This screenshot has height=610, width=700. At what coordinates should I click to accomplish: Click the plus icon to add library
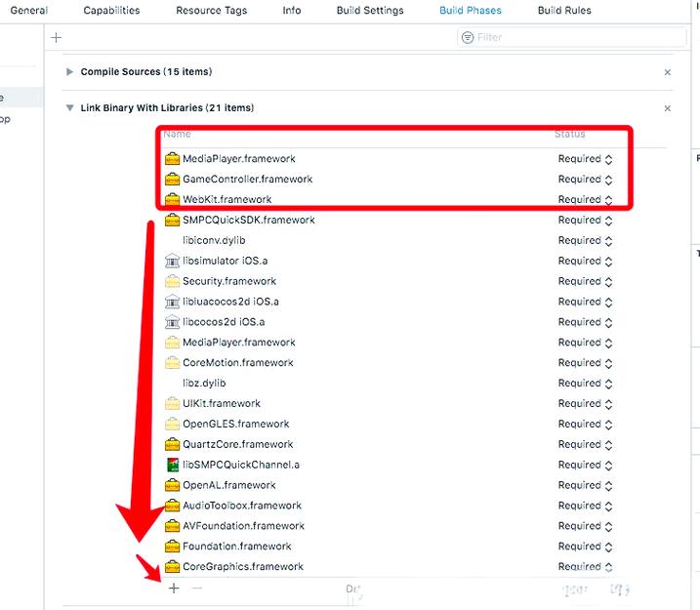174,589
